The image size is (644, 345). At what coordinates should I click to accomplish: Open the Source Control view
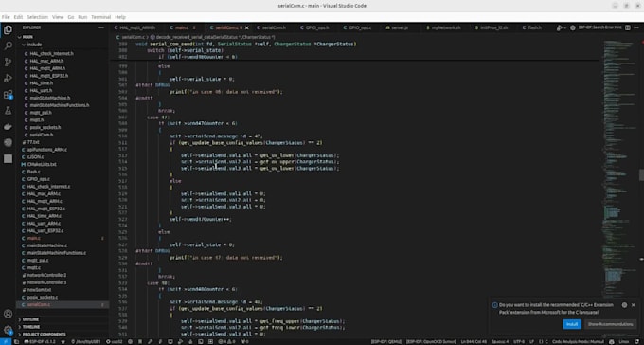tap(8, 63)
